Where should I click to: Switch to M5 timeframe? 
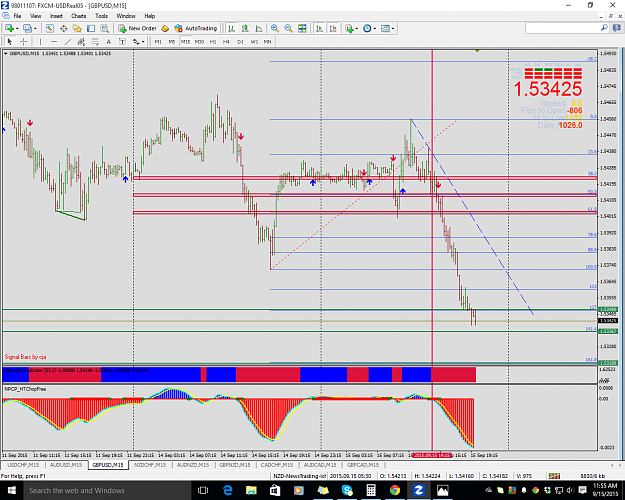[172, 41]
